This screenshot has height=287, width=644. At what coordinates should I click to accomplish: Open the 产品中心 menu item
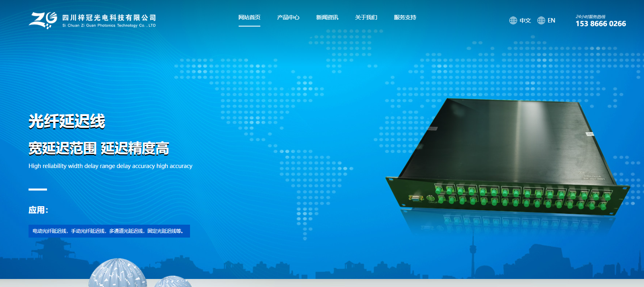(x=288, y=17)
